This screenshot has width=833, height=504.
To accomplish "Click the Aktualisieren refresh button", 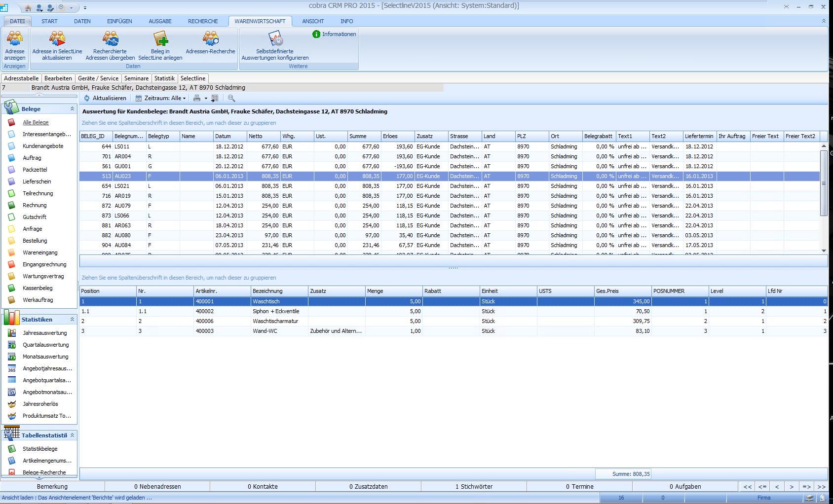I will pos(105,98).
